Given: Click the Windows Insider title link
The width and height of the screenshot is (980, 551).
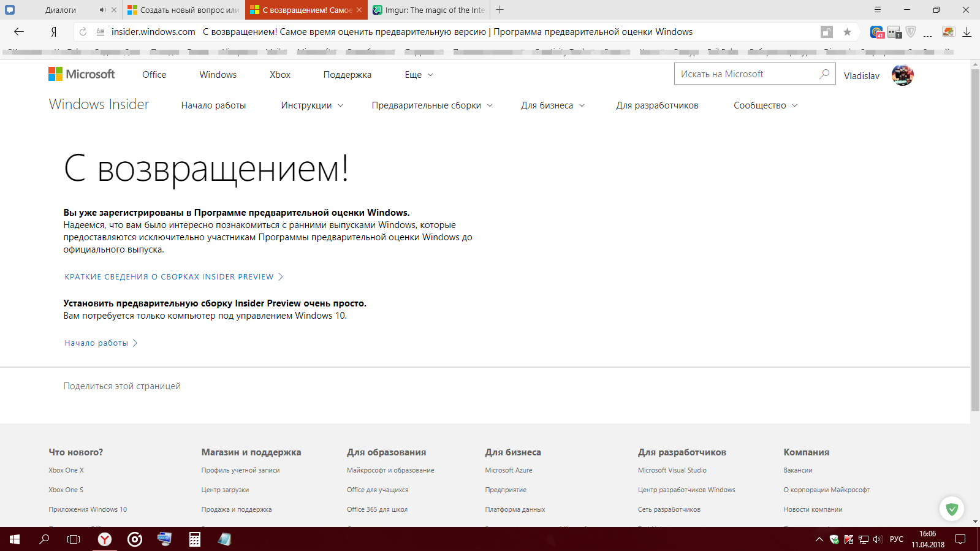Looking at the screenshot, I should coord(99,104).
